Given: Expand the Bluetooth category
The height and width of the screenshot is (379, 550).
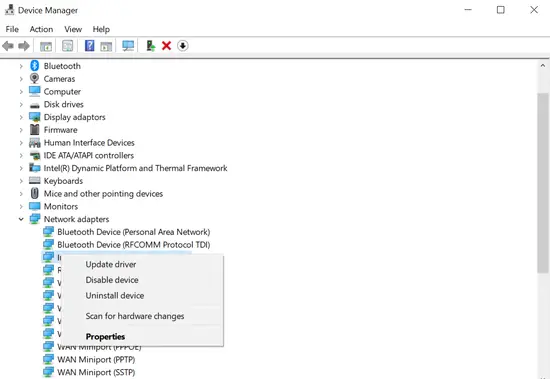Looking at the screenshot, I should [x=21, y=66].
